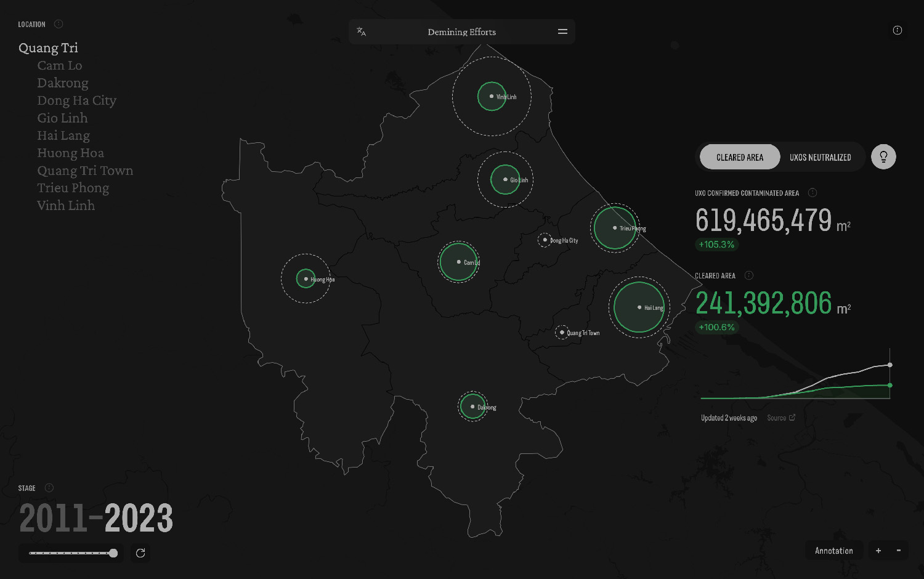
Task: Select Quang Tri province in location list
Action: click(48, 48)
